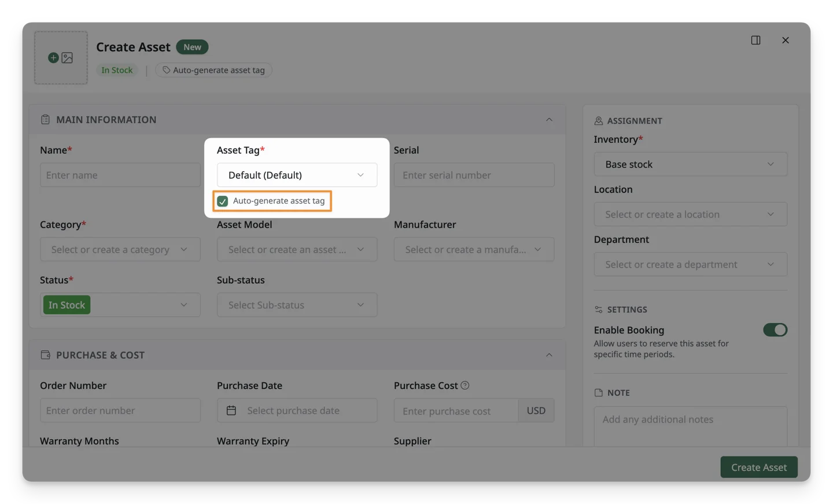Open the Manufacturer dropdown
The width and height of the screenshot is (833, 504).
tap(474, 250)
